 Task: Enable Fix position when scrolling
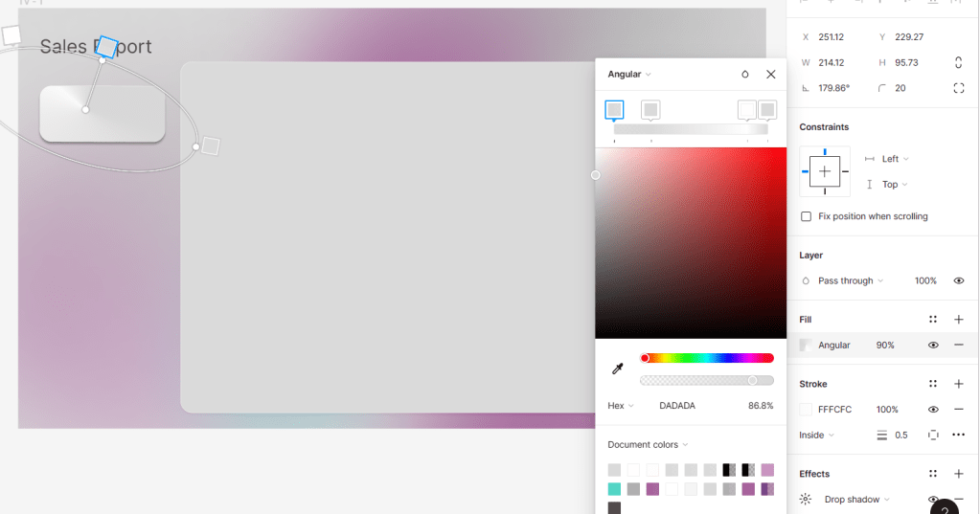pos(806,216)
